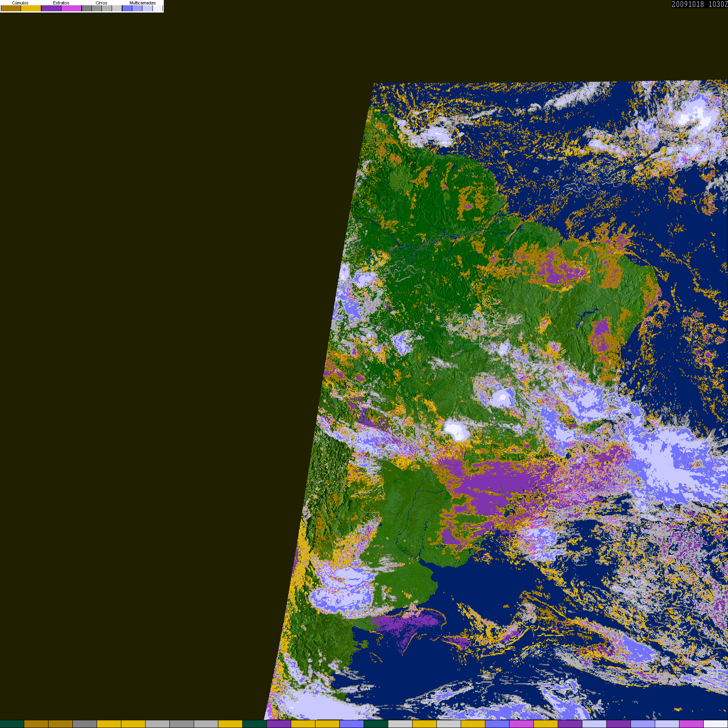Viewport: 728px width, 728px height.
Task: Click the dark brown Cúmulos legend swatch
Action: [x=11, y=8]
